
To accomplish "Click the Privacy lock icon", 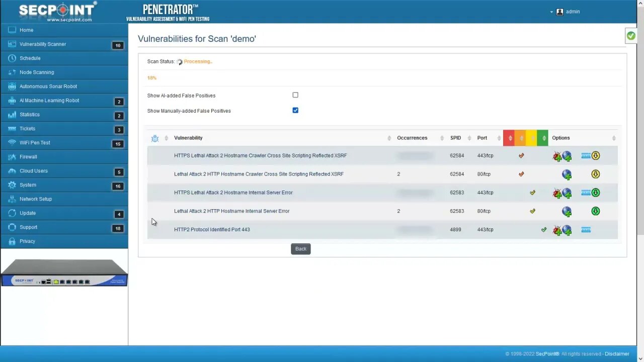I will pos(12,241).
